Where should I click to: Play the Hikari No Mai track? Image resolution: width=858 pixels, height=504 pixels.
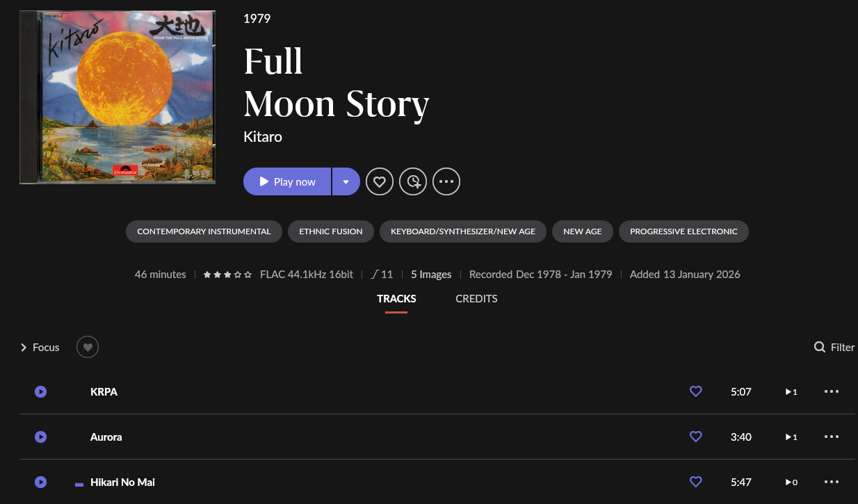click(x=41, y=482)
